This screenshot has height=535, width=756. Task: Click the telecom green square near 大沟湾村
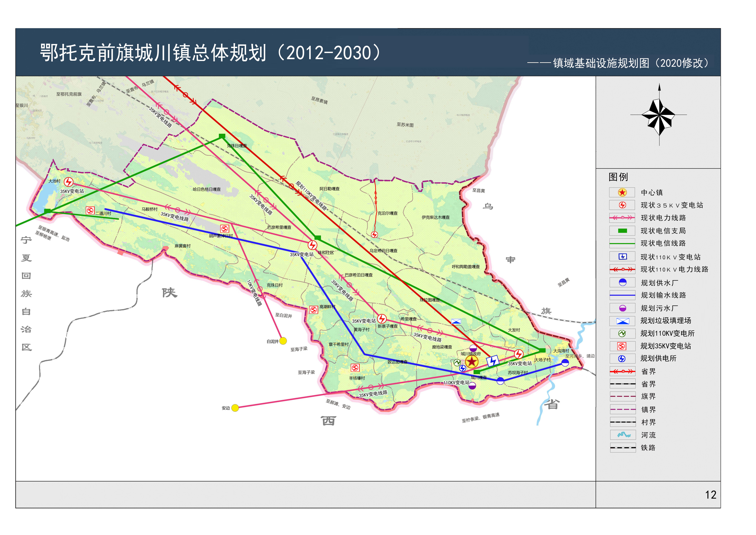click(542, 350)
